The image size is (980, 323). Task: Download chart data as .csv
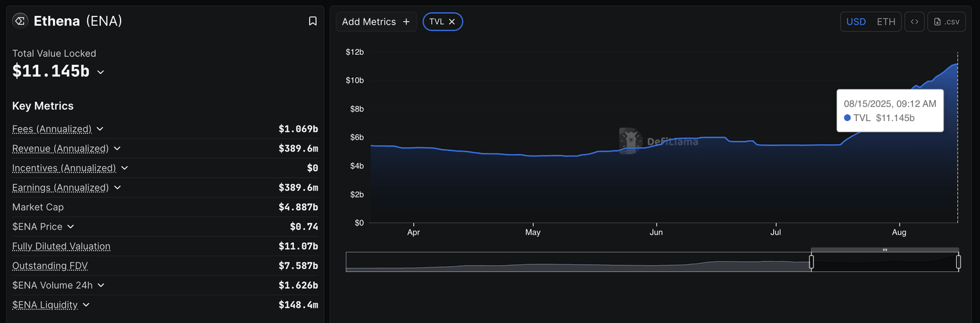click(x=946, y=22)
